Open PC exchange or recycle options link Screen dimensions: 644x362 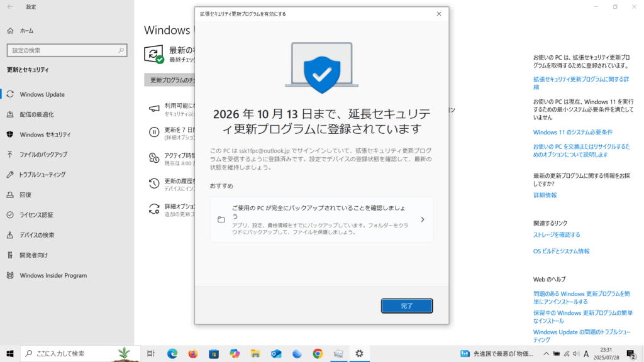point(582,151)
